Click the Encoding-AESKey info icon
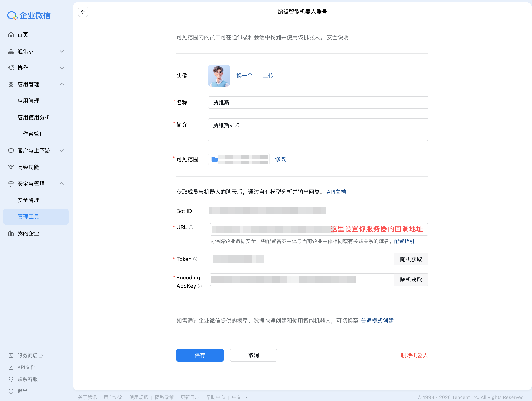The width and height of the screenshot is (532, 401). point(200,286)
